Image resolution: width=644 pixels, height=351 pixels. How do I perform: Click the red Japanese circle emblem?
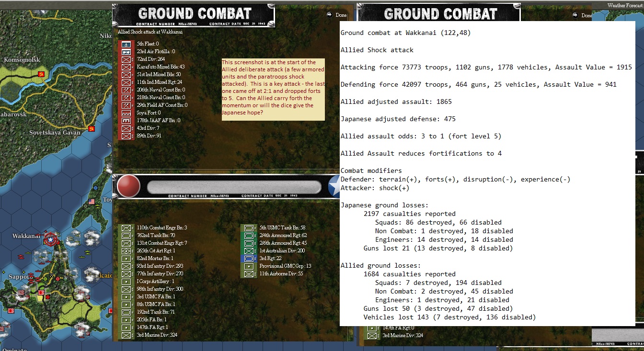pos(128,187)
